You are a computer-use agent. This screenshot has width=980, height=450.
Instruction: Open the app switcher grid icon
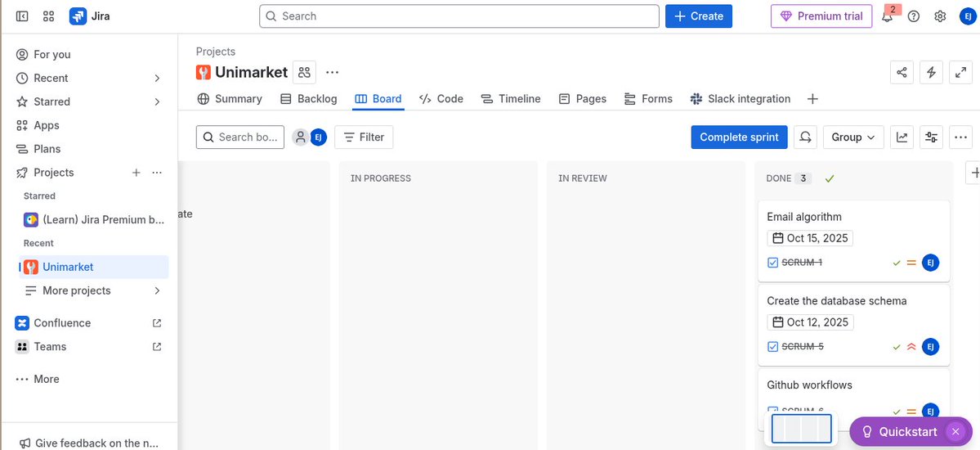pos(49,16)
